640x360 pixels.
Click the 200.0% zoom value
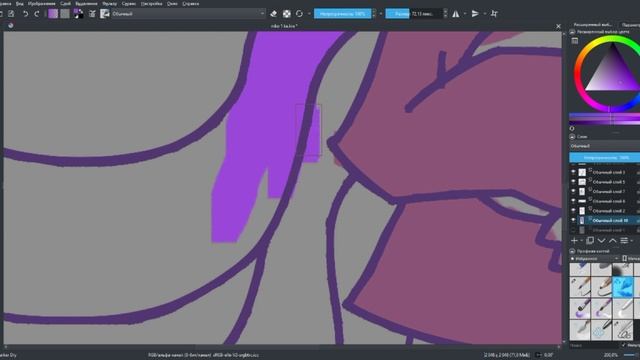pos(611,355)
